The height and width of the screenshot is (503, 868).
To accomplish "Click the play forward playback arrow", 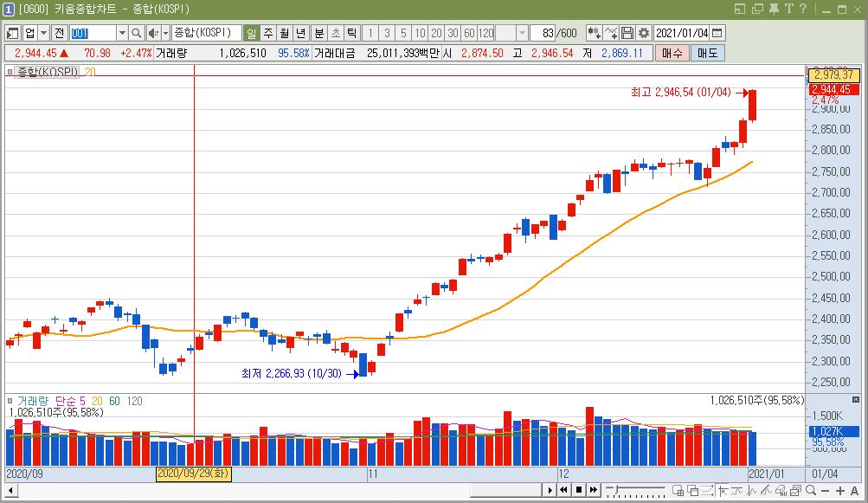I will 550,490.
